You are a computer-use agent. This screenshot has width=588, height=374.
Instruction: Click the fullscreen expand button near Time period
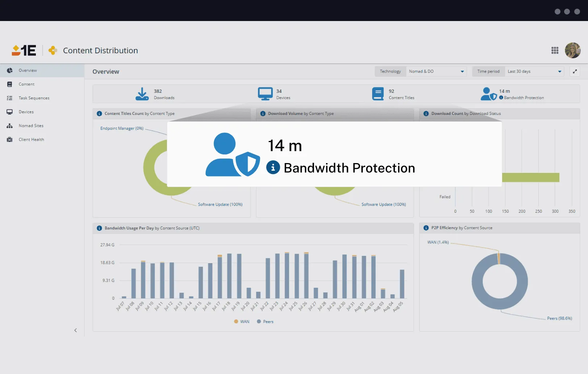(575, 71)
